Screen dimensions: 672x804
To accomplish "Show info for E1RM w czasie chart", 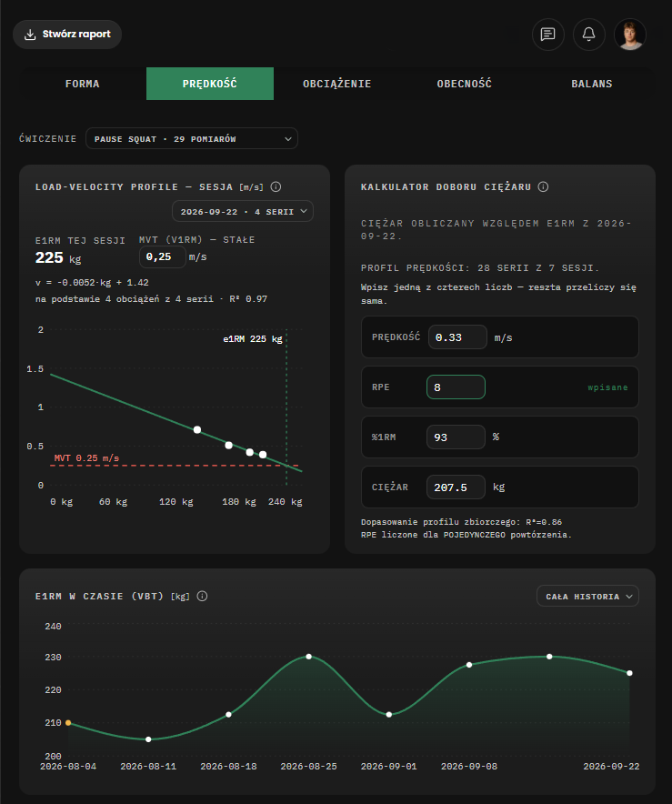I will (x=203, y=596).
